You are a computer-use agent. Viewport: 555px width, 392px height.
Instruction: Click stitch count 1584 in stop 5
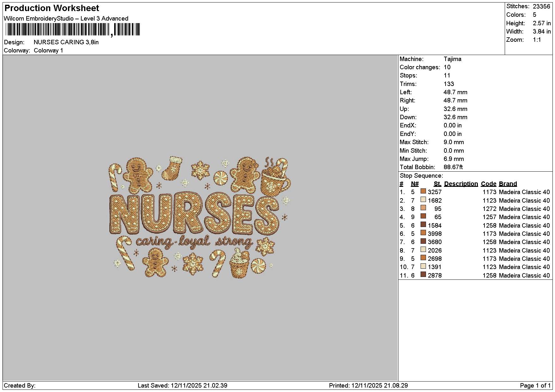pos(435,226)
